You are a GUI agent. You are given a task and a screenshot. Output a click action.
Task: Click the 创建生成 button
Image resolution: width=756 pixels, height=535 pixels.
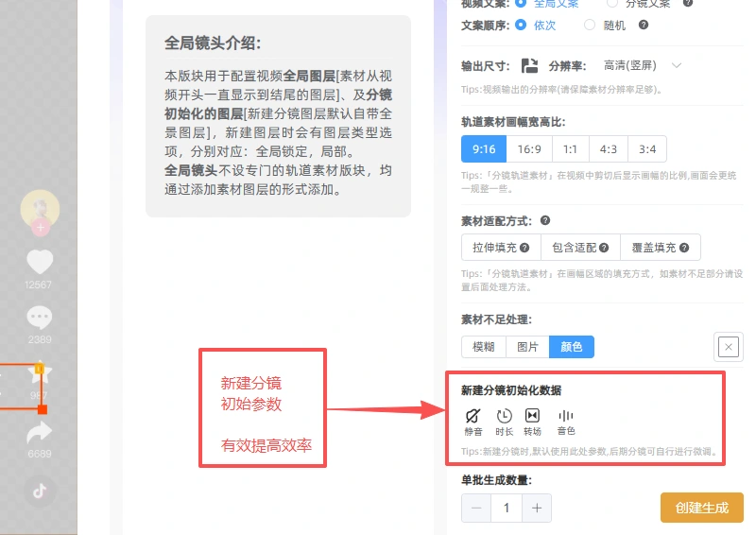click(701, 508)
